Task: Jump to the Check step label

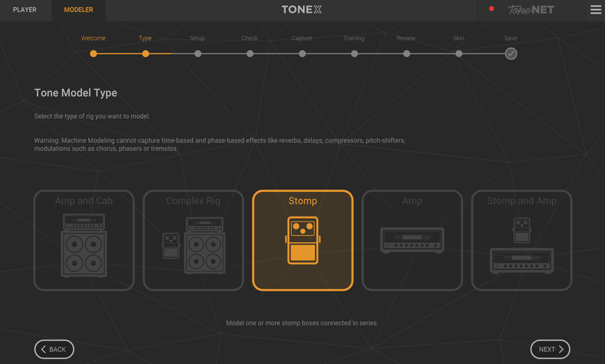Action: click(x=249, y=38)
